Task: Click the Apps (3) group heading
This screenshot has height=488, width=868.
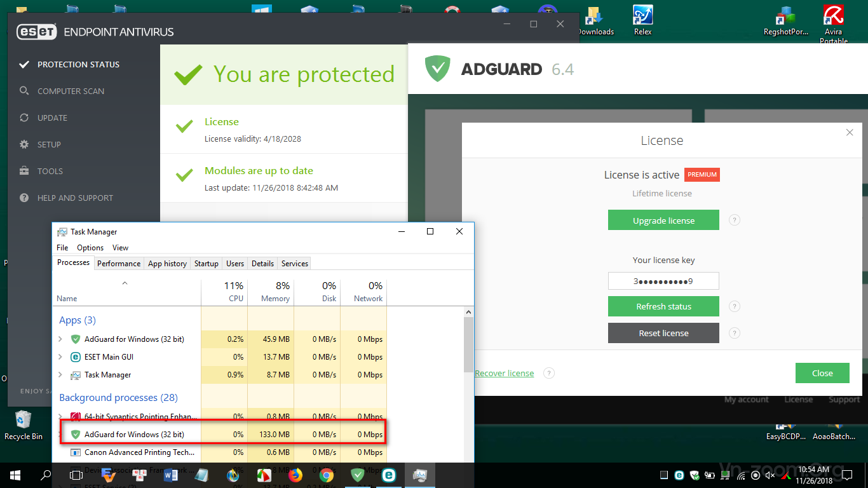Action: click(78, 320)
